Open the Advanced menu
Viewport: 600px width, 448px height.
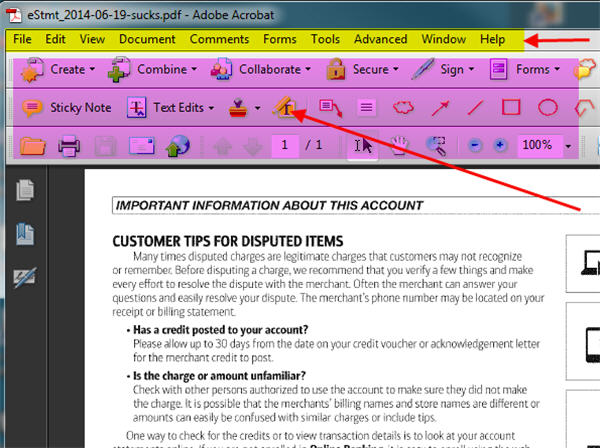[380, 39]
